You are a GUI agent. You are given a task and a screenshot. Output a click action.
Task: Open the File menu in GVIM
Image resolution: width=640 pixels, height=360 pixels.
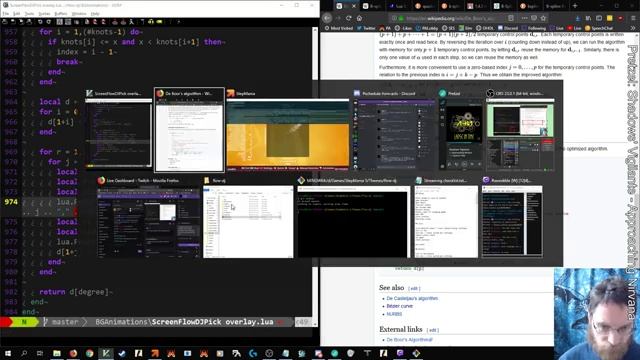coord(5,13)
